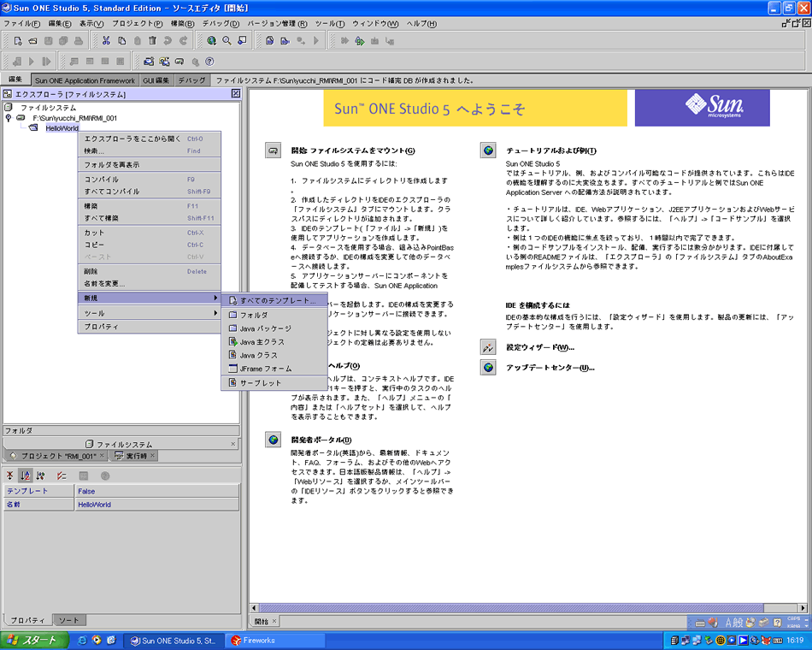Click the help question mark toolbar icon
This screenshot has height=650, width=812.
209,62
